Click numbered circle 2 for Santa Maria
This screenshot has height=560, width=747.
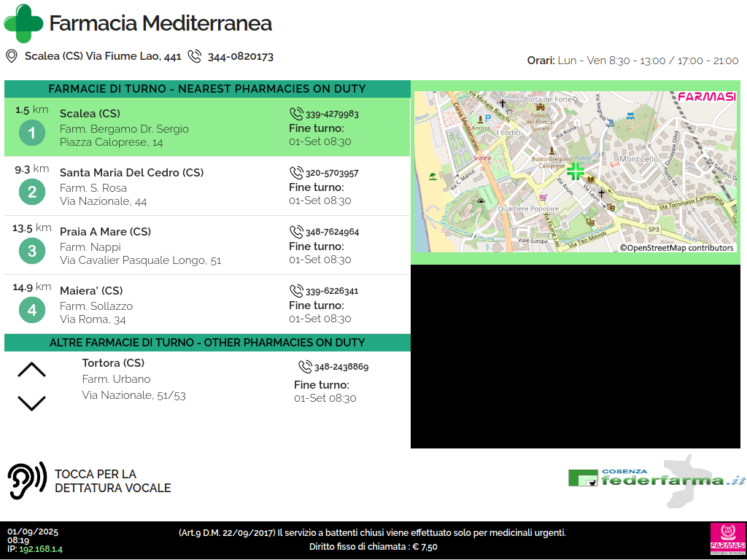click(32, 192)
